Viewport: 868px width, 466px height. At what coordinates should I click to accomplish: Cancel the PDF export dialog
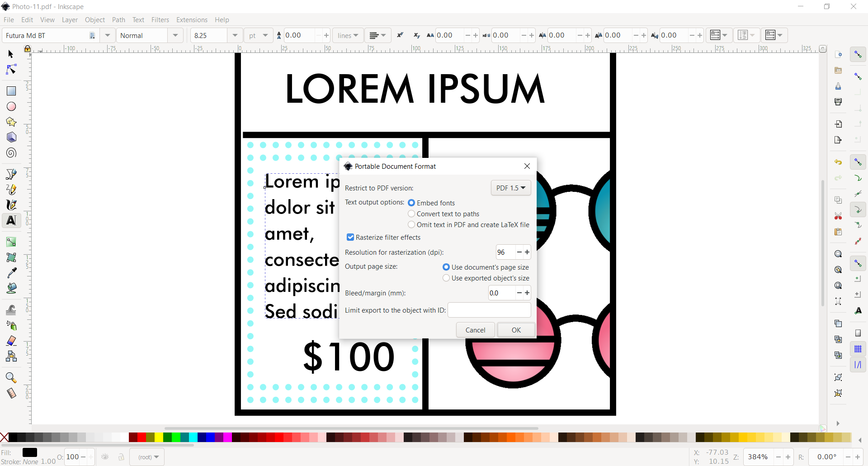click(475, 330)
